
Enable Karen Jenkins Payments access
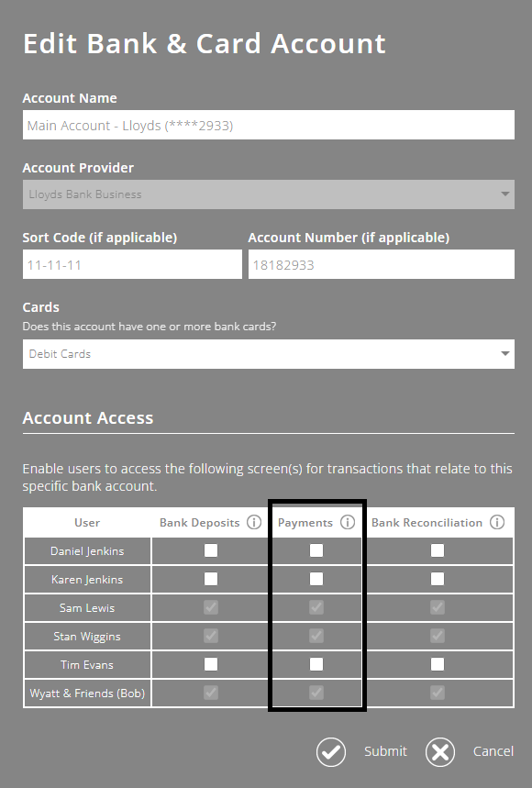tap(316, 579)
